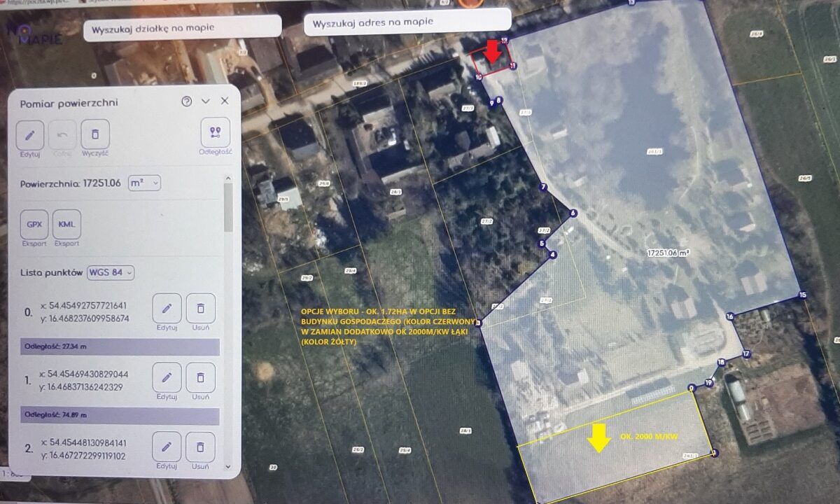Screen dimensions: 840x504
Task: Open the help question mark icon
Action: [x=186, y=101]
